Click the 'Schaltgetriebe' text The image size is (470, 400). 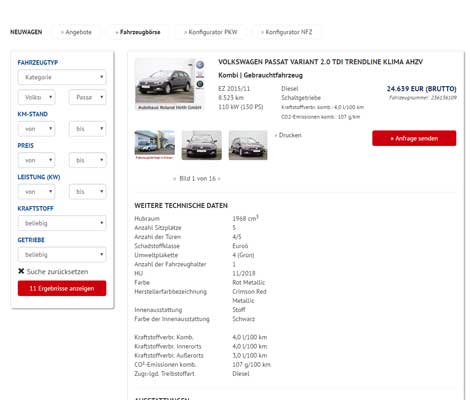[301, 98]
